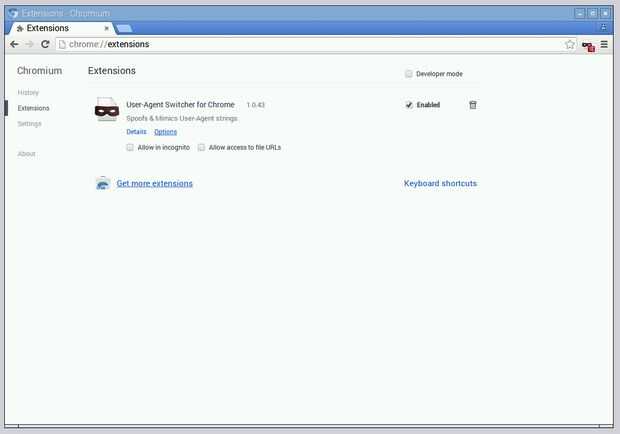Click the version number 1.0.43
620x434 pixels.
[x=255, y=105]
